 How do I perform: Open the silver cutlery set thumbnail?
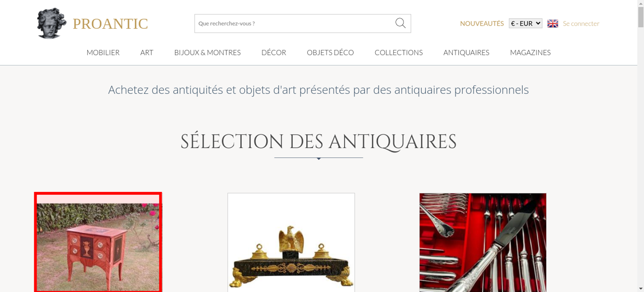[x=483, y=242]
